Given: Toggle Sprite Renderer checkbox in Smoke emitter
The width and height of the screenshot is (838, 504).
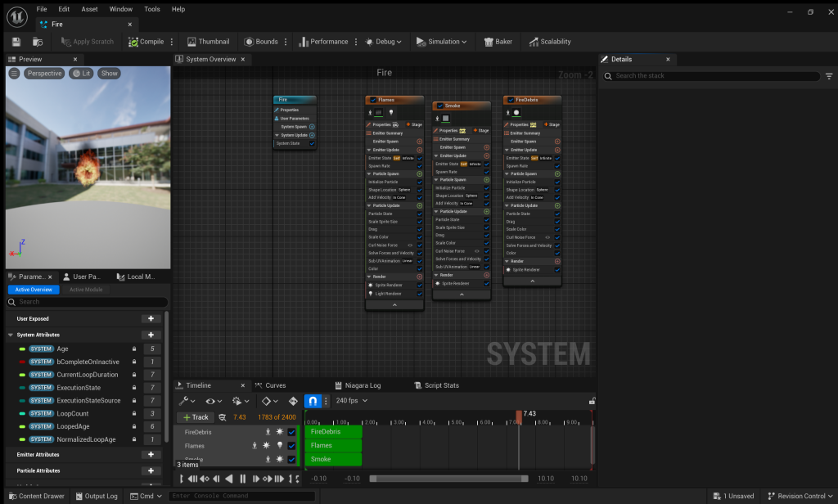Looking at the screenshot, I should tap(486, 284).
